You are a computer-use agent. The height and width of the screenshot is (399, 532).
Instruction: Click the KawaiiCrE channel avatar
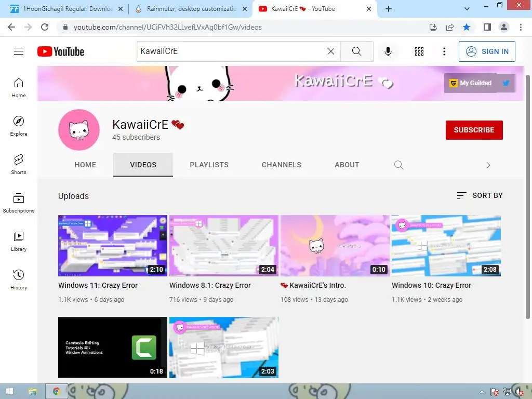point(79,129)
